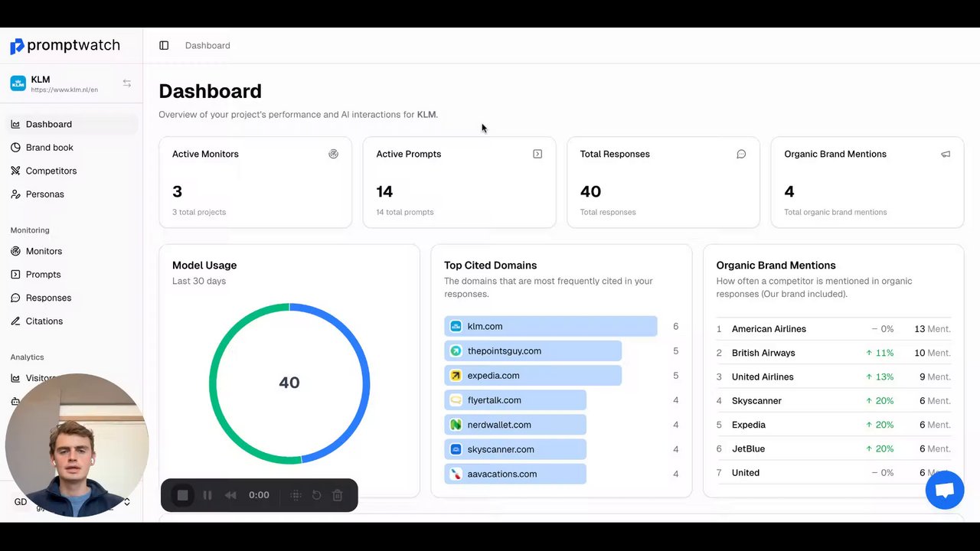Screen dimensions: 980x551
Task: Select American Airlines mention row
Action: point(834,329)
